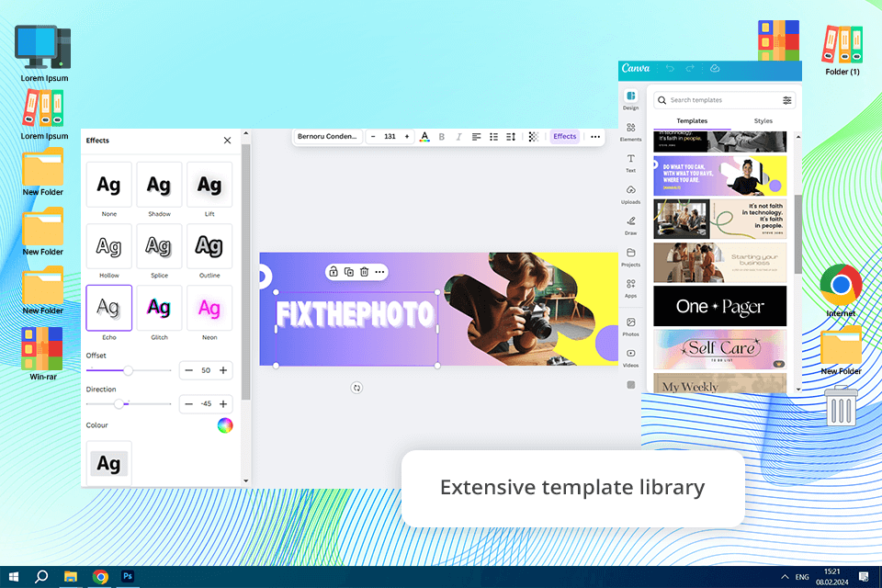Screen dimensions: 882x588
Task: Open the Colour picker swatch
Action: tap(225, 425)
